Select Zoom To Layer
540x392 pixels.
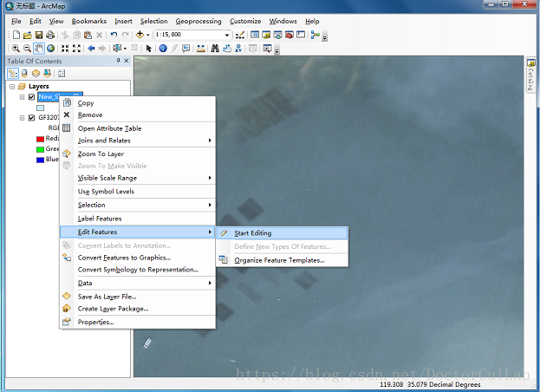click(138, 154)
